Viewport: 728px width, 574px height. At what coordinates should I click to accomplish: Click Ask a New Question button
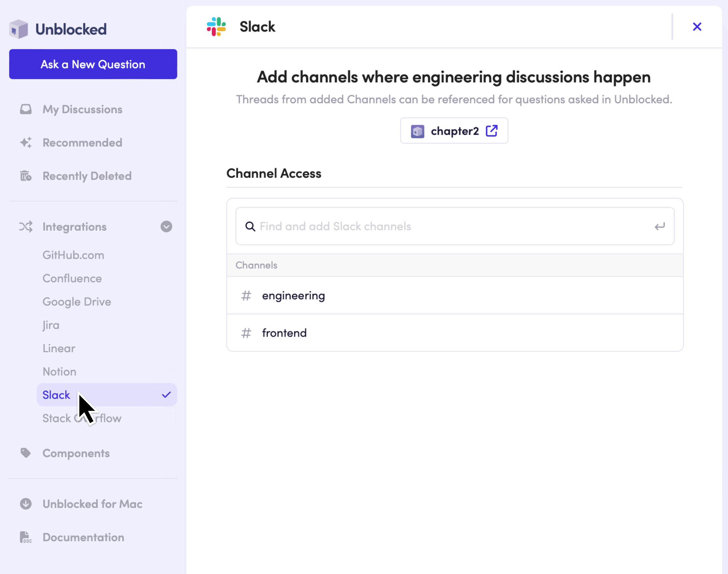[93, 64]
